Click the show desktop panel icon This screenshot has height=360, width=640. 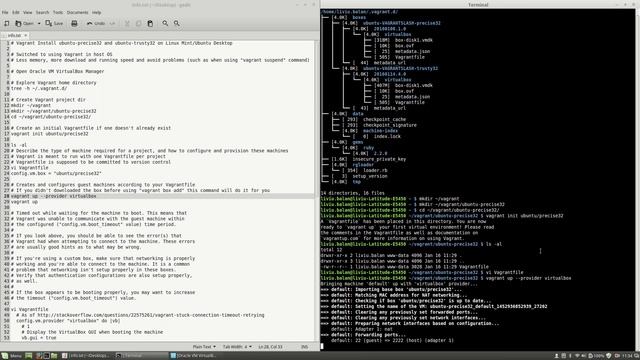pyautogui.click(x=29, y=356)
